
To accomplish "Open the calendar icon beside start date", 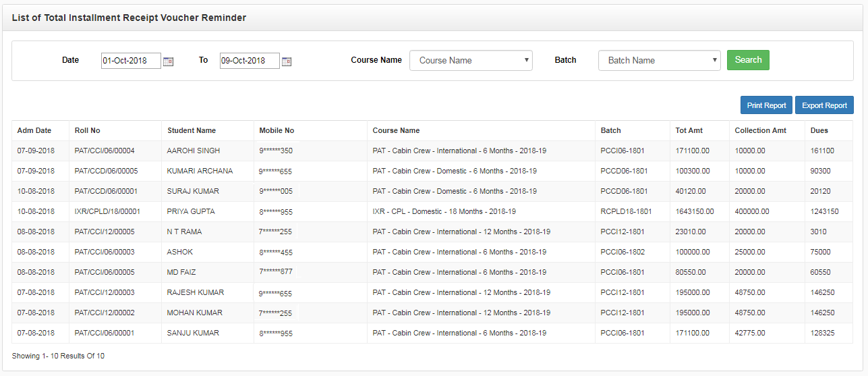I will point(168,61).
